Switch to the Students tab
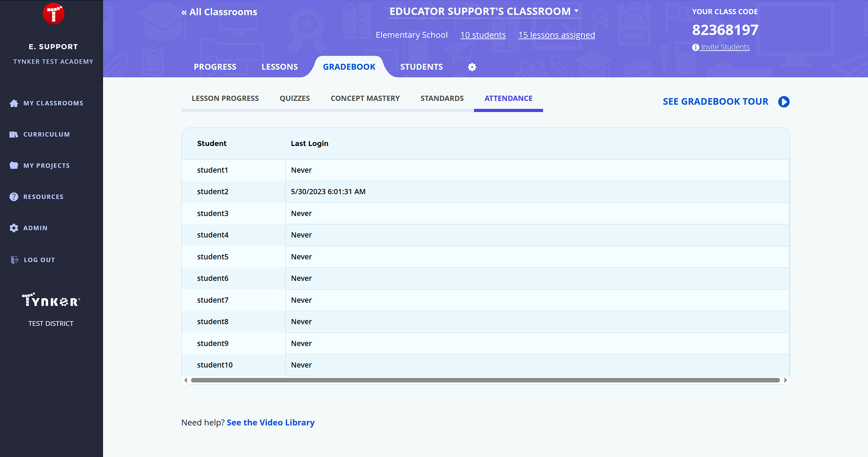This screenshot has width=868, height=457. pyautogui.click(x=421, y=67)
